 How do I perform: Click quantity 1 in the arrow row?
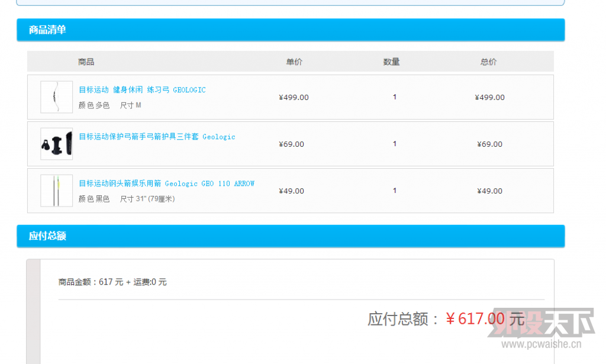pos(395,191)
